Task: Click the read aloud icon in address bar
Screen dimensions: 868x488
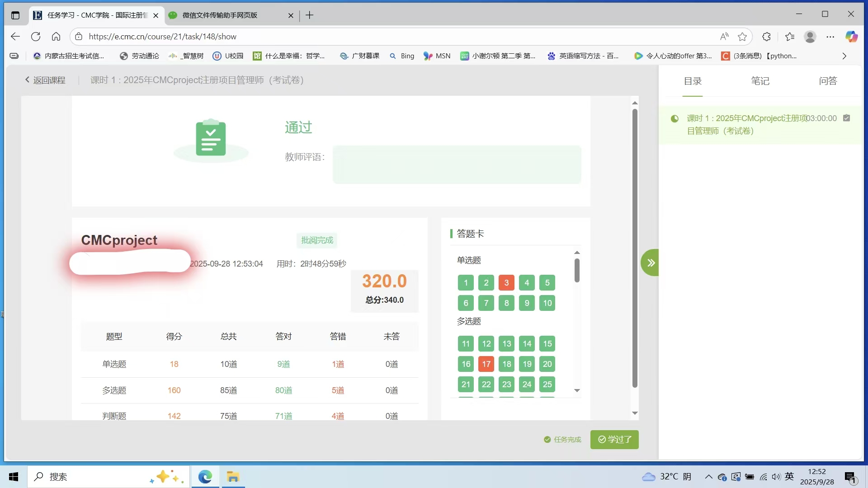Action: pyautogui.click(x=724, y=37)
